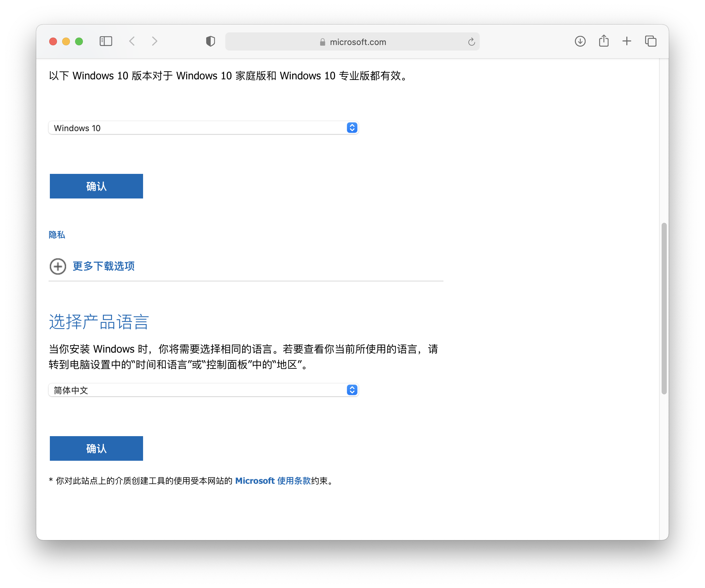The height and width of the screenshot is (588, 705).
Task: Close the Safari window
Action: point(53,41)
